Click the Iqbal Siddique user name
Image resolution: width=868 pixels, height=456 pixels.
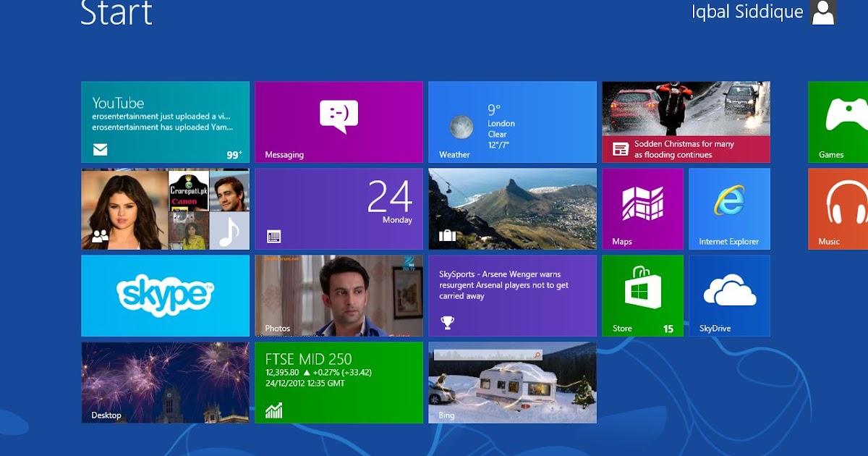coord(747,12)
